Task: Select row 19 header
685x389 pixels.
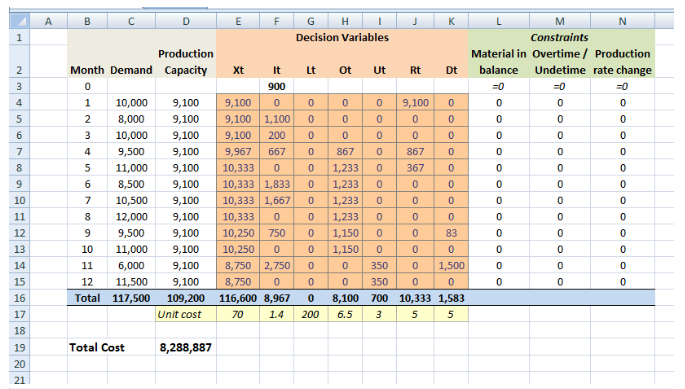Action: (x=19, y=347)
